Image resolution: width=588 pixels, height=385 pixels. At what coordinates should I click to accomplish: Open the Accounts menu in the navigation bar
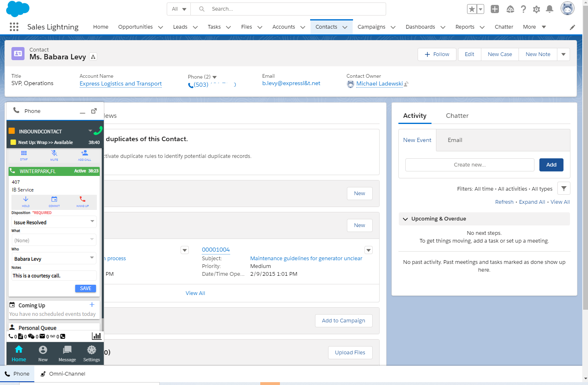288,27
